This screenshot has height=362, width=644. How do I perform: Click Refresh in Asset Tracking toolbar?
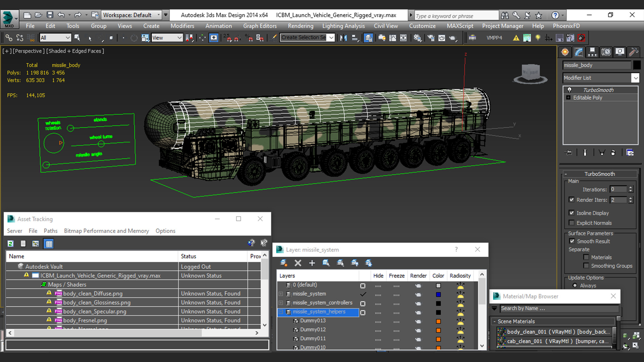tap(10, 244)
